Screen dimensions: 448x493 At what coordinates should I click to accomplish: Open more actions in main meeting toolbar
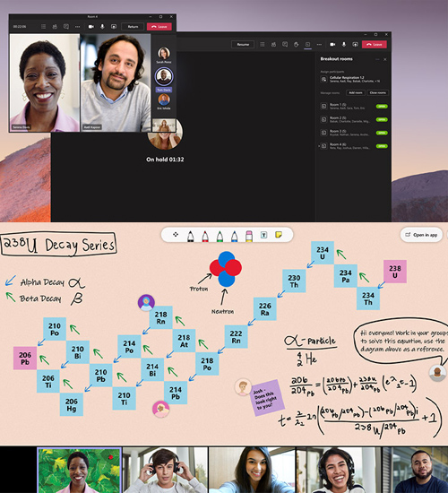point(319,44)
